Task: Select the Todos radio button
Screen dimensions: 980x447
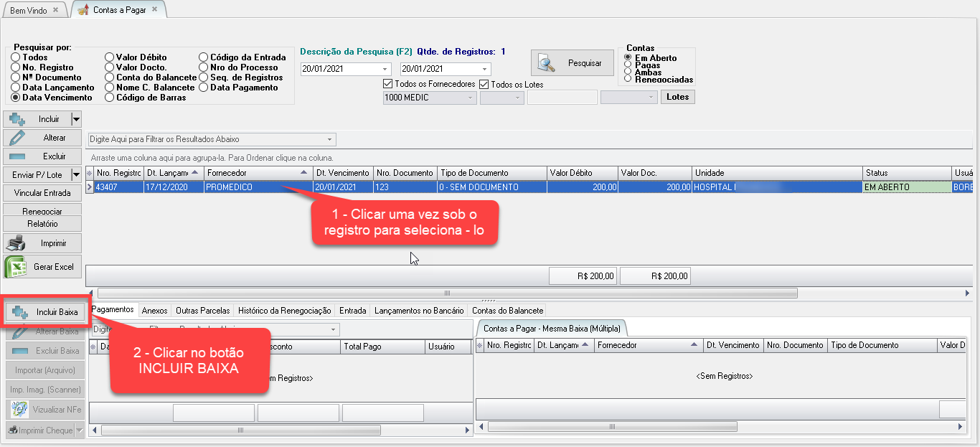Action: tap(16, 57)
